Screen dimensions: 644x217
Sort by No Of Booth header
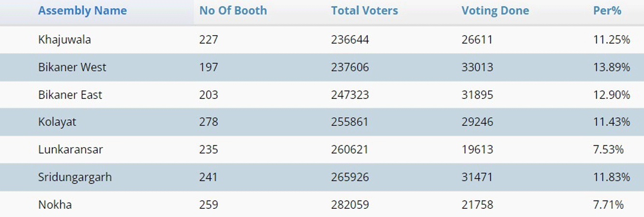(233, 11)
